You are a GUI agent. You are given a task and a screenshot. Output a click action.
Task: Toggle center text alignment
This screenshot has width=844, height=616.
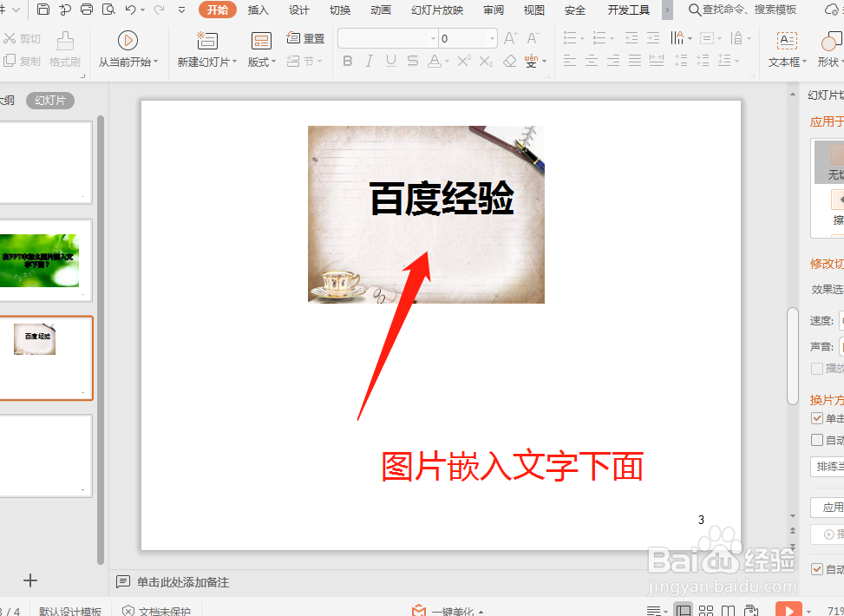(x=592, y=61)
